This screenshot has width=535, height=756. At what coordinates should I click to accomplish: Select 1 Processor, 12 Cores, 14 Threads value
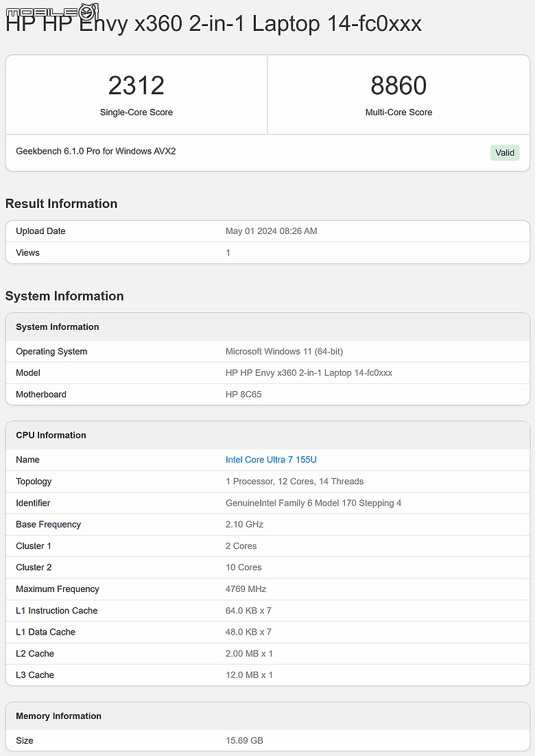coord(294,481)
